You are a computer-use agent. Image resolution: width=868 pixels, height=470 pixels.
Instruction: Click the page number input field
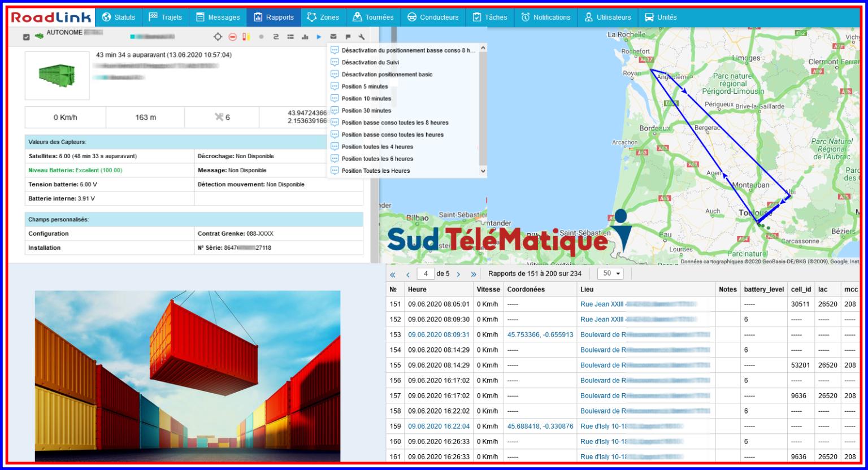(426, 273)
